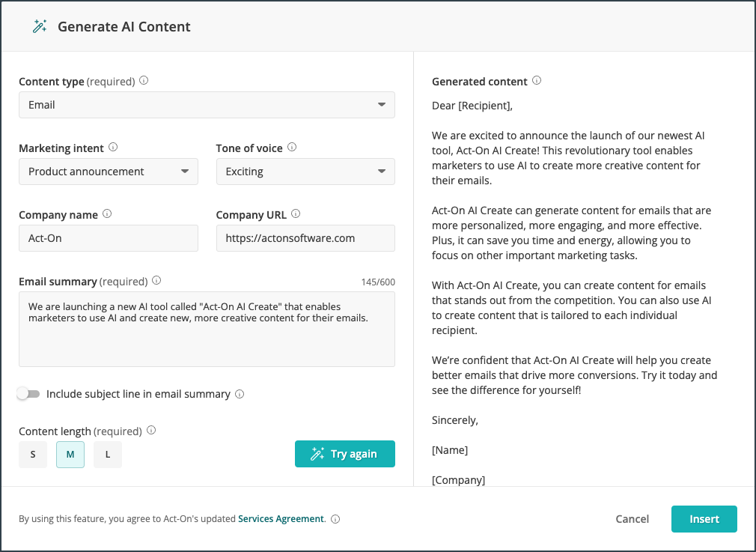Click info icon after Services Agreement text

(x=335, y=519)
